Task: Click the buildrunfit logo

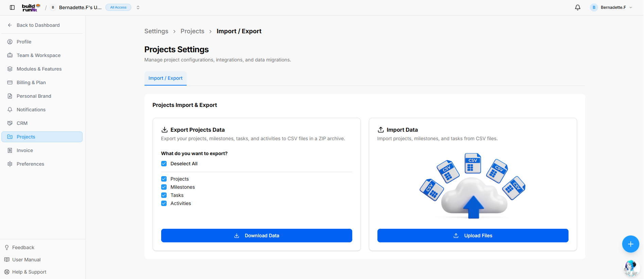Action: click(x=31, y=7)
